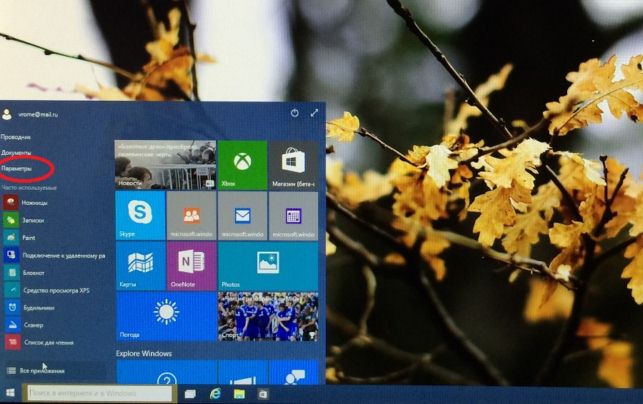
Task: Open the Карты maps tile
Action: (141, 266)
